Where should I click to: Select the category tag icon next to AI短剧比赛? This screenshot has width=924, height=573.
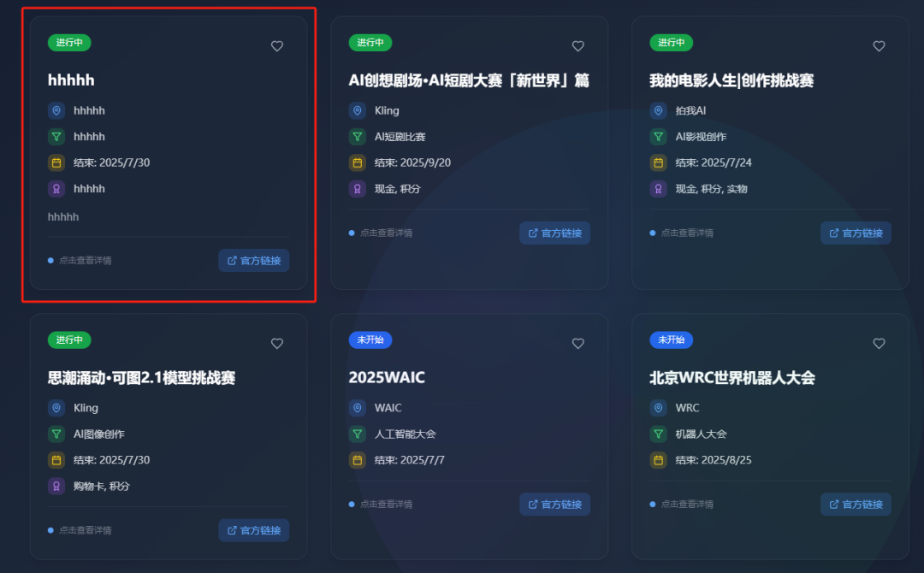357,136
